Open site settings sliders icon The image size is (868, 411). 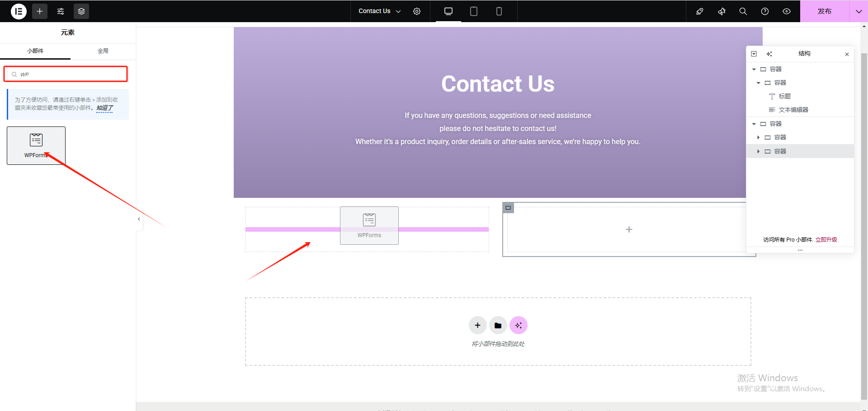pyautogui.click(x=61, y=11)
